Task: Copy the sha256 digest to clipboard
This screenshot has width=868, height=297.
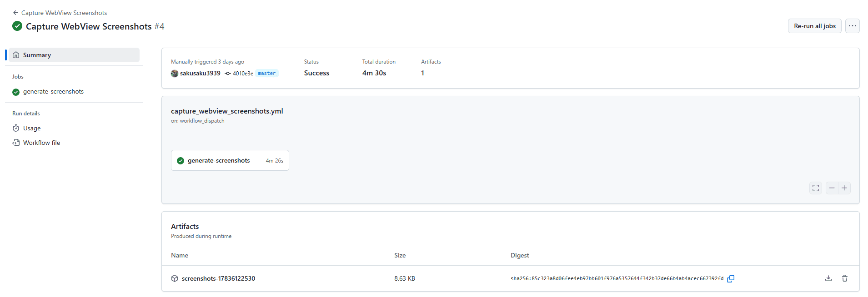Action: click(x=730, y=279)
